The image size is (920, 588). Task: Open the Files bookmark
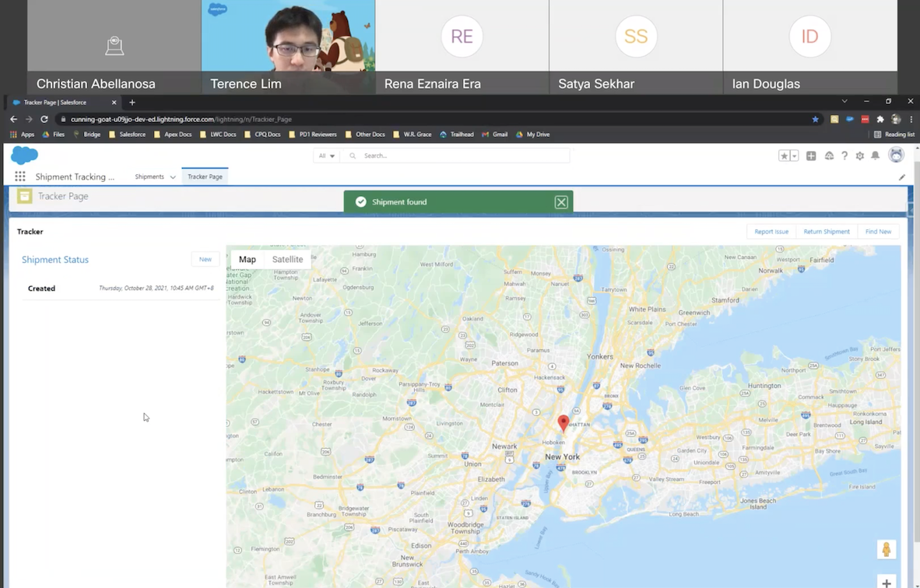(53, 135)
